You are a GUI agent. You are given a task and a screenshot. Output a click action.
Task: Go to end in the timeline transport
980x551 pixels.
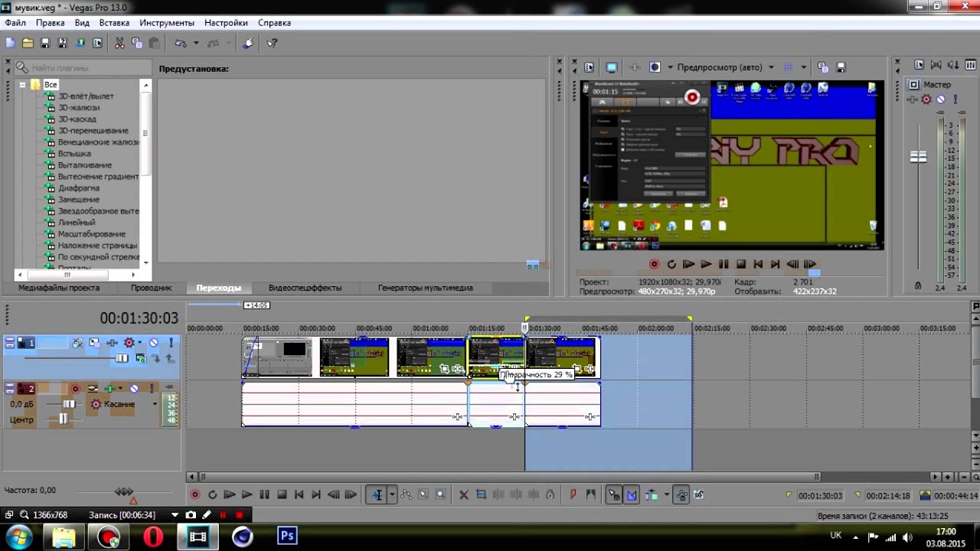315,495
